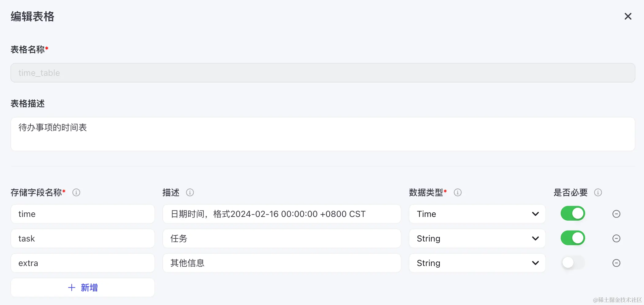Screen dimensions: 644x305
Task: Click the plus icon in 新增 button
Action: click(71, 288)
